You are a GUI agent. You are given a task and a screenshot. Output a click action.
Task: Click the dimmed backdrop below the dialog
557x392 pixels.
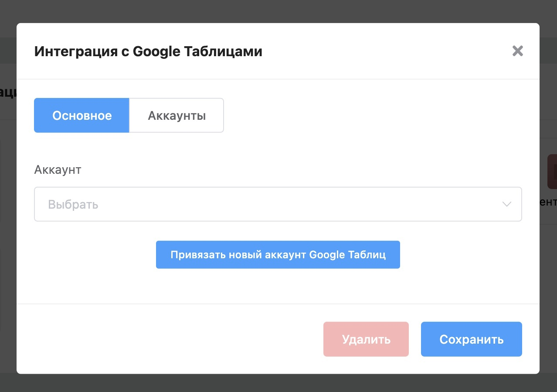[278, 383]
